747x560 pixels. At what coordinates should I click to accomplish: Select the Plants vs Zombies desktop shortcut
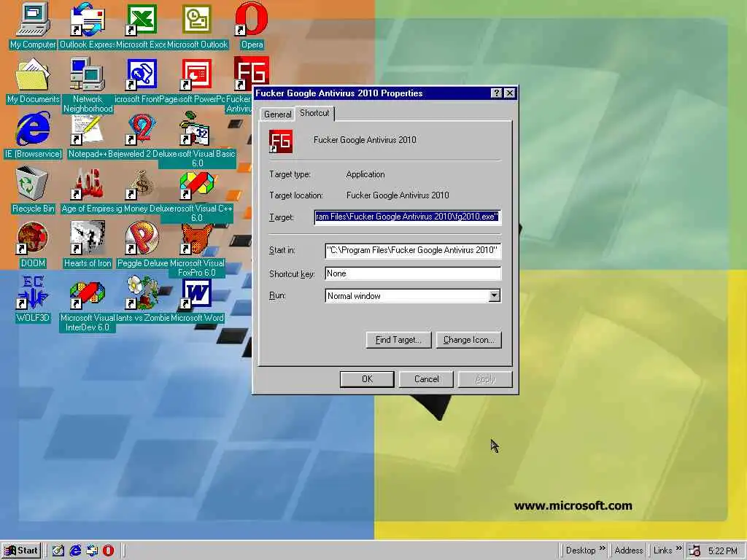142,299
